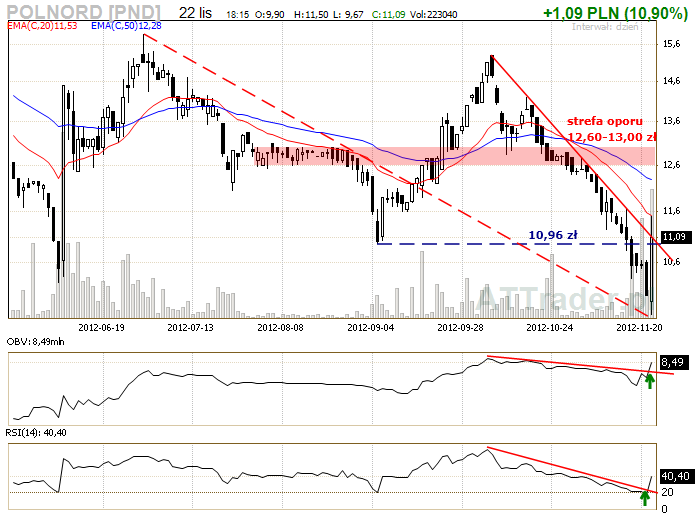Screen dimensions: 700x522
Task: Click the open price O:9,90
Action: coord(270,15)
